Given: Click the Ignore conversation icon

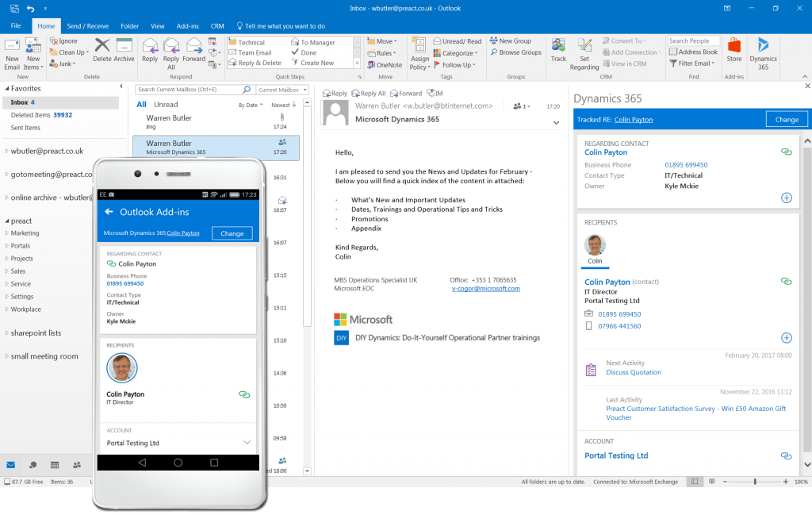Looking at the screenshot, I should [x=63, y=41].
